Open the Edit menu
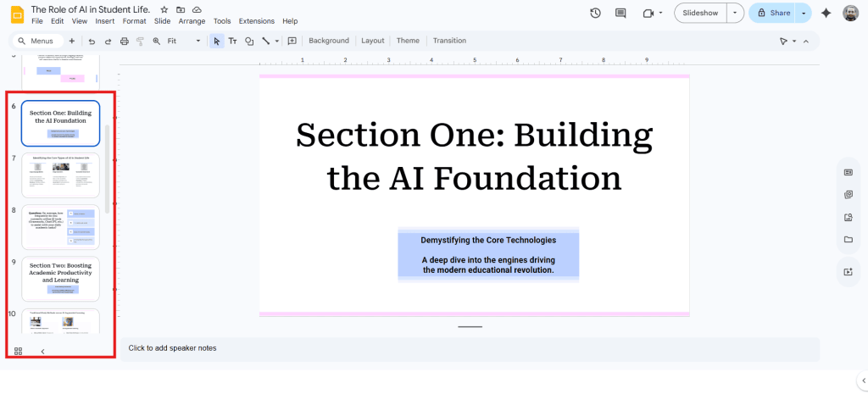The height and width of the screenshot is (394, 868). [57, 21]
